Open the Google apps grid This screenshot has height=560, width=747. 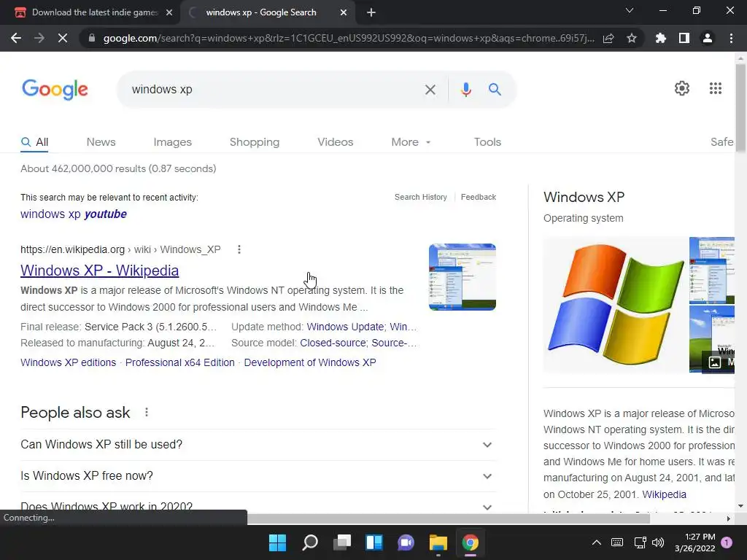[x=716, y=88]
